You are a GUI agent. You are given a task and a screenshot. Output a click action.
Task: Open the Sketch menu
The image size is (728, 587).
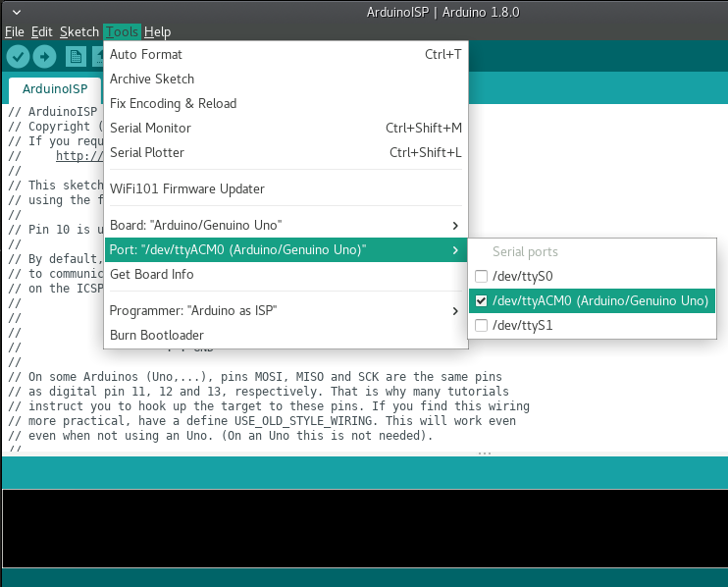[79, 32]
